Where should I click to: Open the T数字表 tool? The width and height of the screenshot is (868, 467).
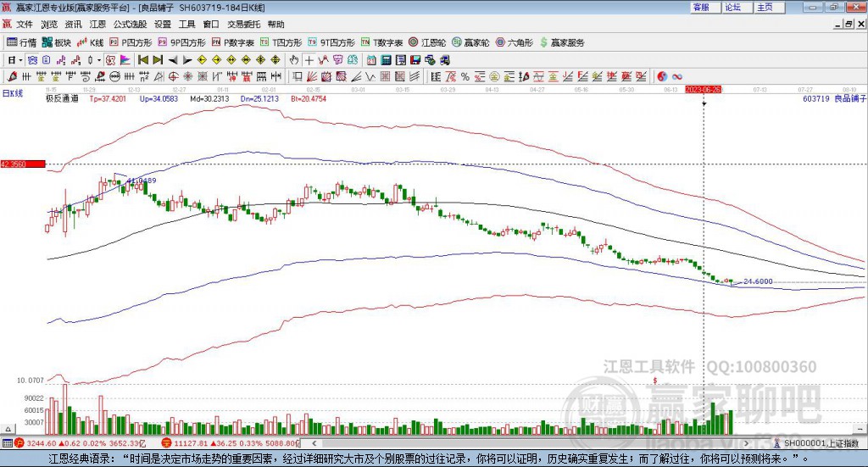pos(382,42)
